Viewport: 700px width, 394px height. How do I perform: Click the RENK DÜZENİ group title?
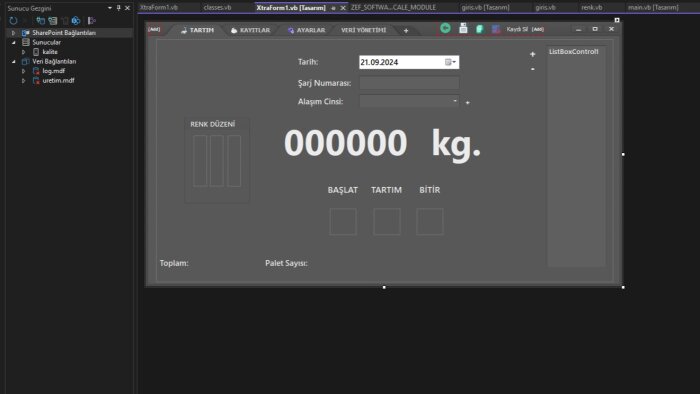(x=212, y=124)
